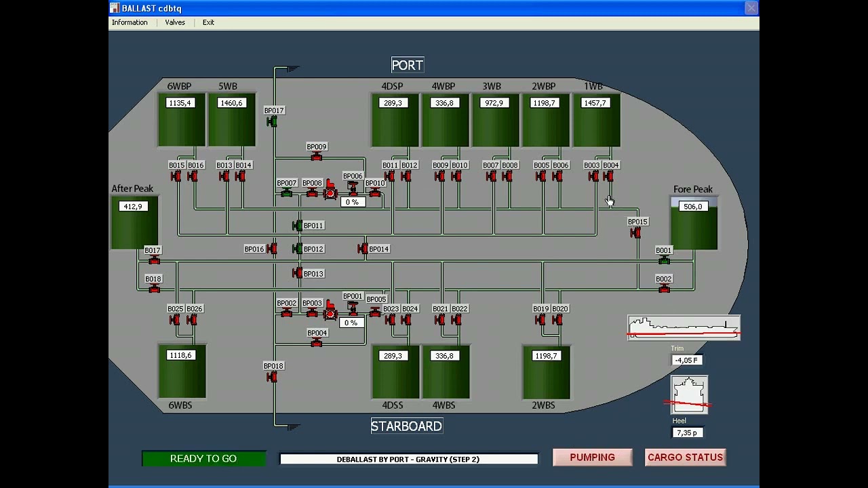This screenshot has width=868, height=488.
Task: Select the After Peak tank
Action: click(134, 223)
